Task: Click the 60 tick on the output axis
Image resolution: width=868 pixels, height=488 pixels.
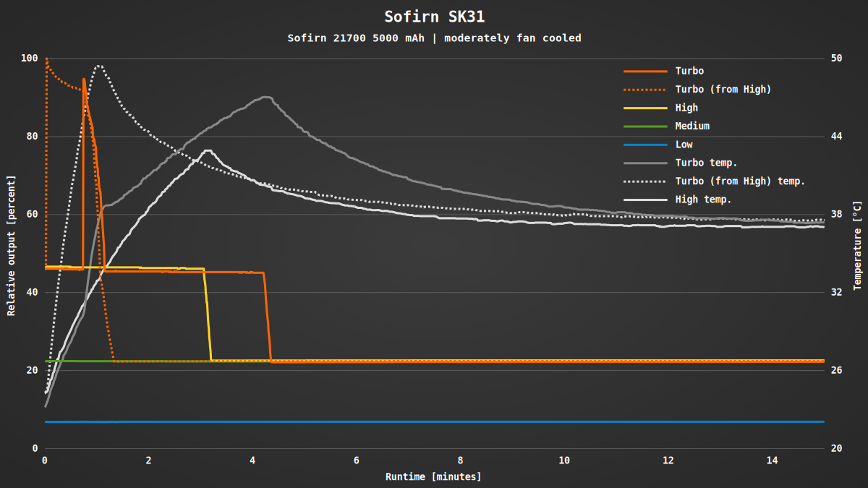Action: point(33,215)
